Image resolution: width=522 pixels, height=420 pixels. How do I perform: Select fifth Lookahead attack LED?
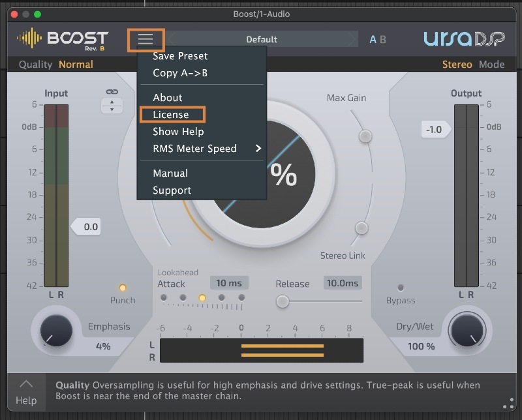pyautogui.click(x=241, y=297)
